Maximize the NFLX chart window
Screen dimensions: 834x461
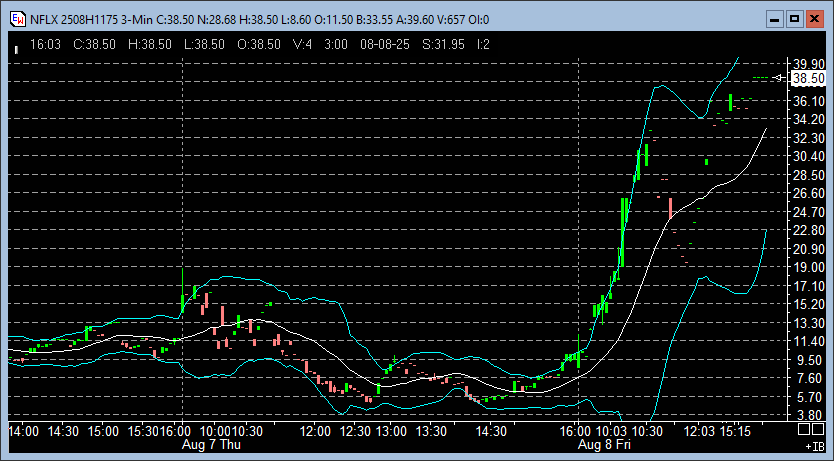[795, 20]
